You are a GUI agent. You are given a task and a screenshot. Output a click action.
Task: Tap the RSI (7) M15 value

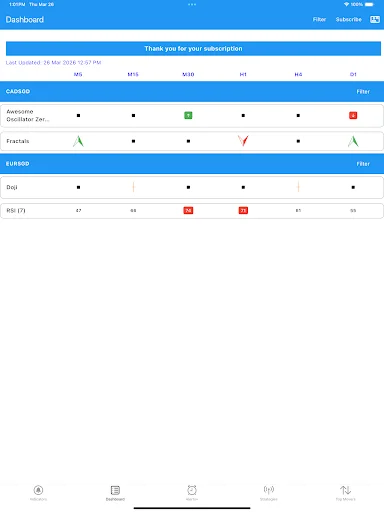[x=133, y=210]
